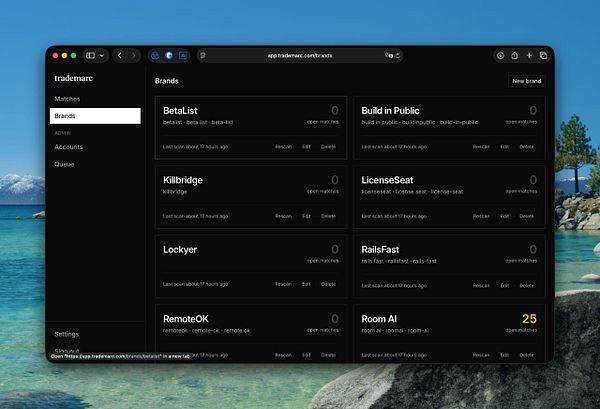Click the 'room ai · roomai · room-ai' keywords text
The width and height of the screenshot is (600, 409).
[395, 331]
